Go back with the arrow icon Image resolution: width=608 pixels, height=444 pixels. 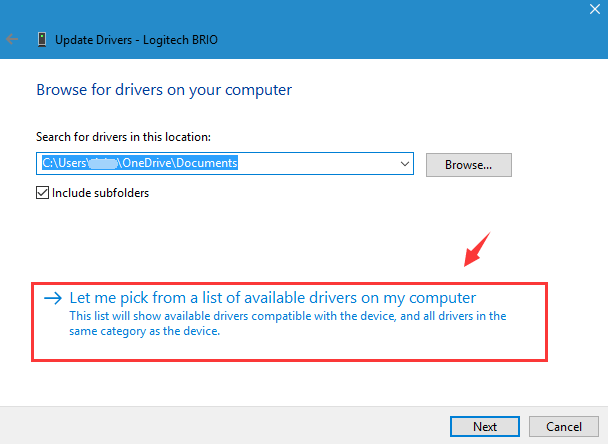(12, 39)
